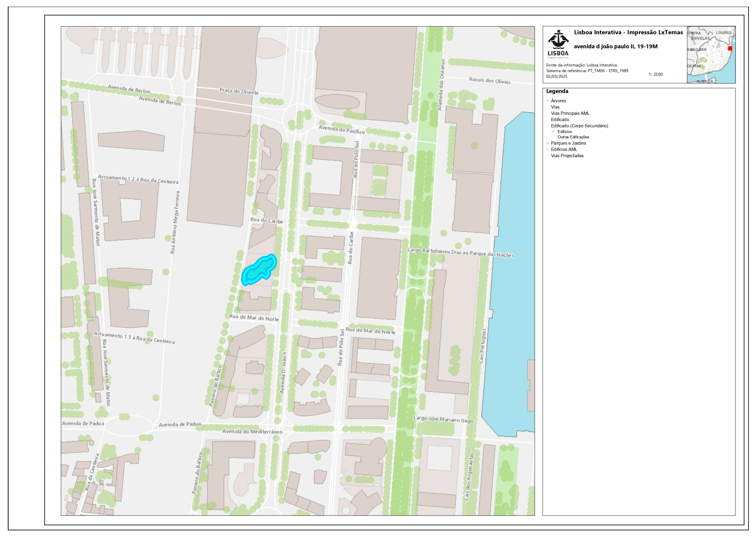Click the address title avenida d joão paulo II
Viewport: 756px width, 541px height.
(615, 47)
